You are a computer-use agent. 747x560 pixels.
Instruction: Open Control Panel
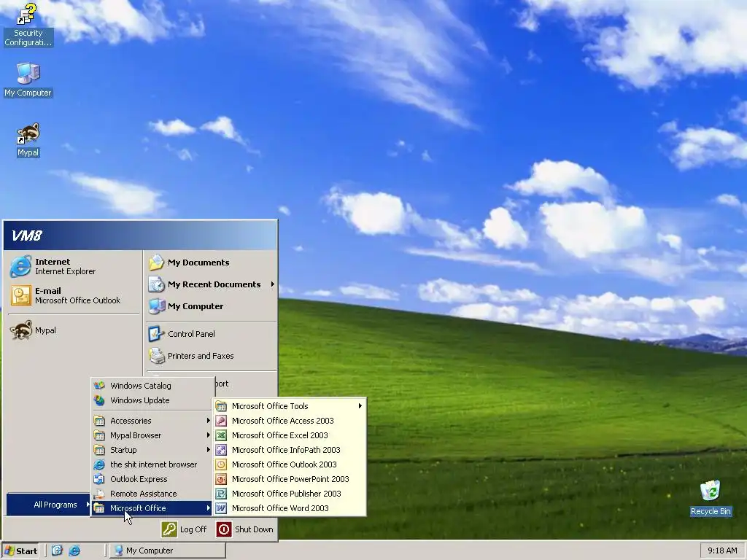coord(211,334)
